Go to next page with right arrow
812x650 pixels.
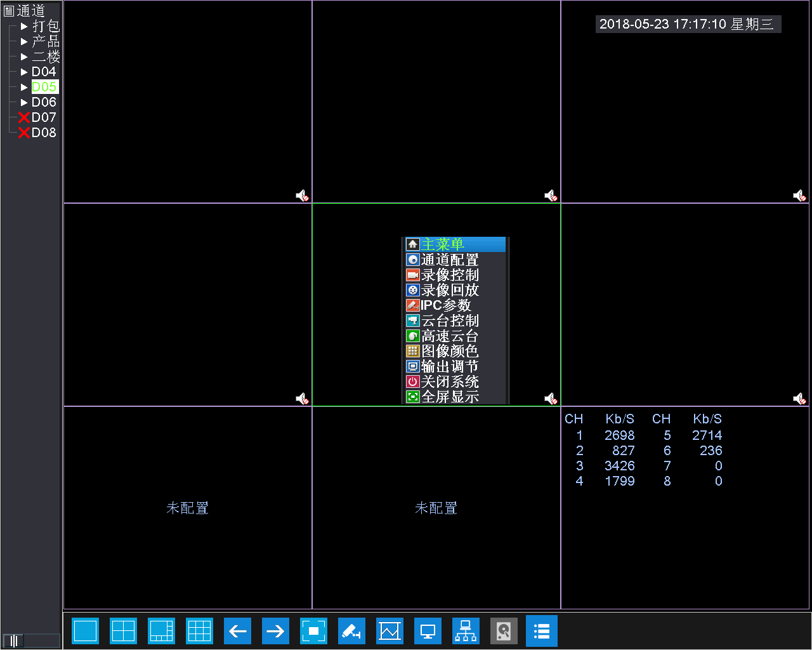(x=275, y=631)
